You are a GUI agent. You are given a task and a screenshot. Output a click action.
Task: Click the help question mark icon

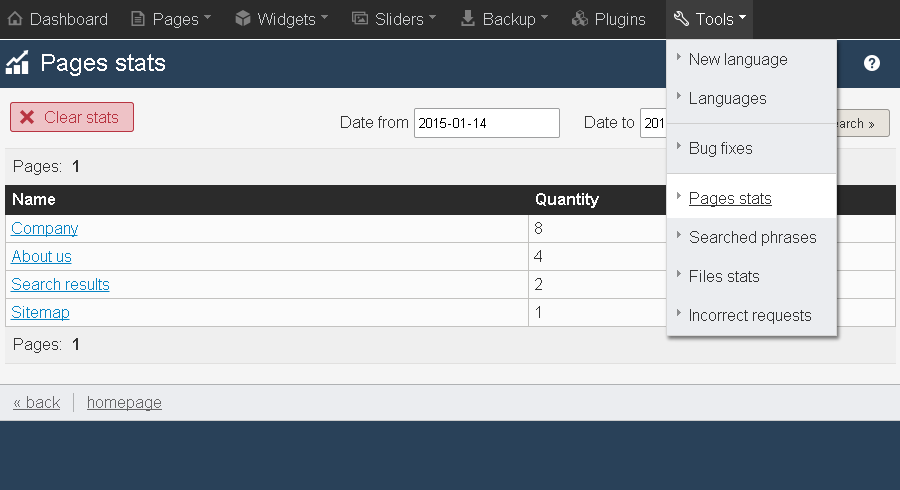click(871, 63)
